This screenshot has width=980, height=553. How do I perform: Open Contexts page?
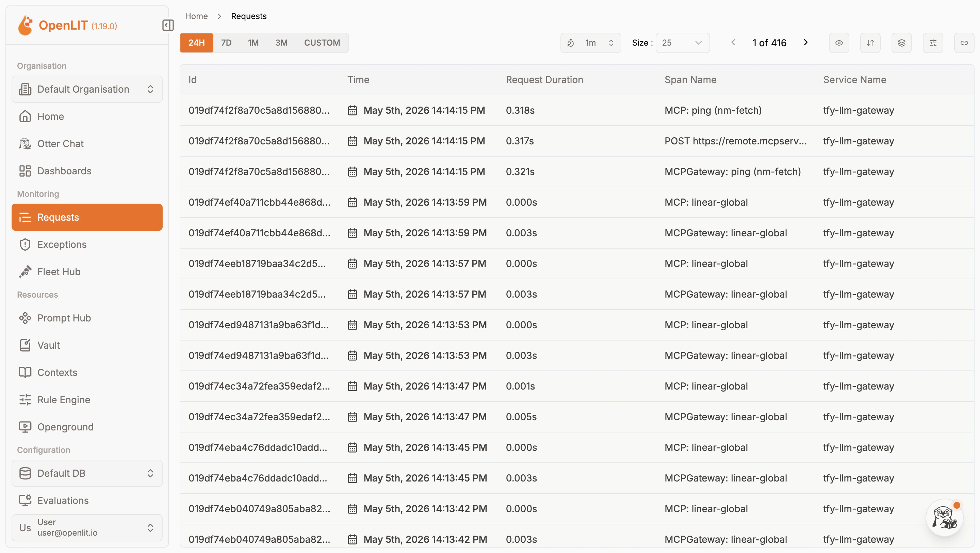87,372
